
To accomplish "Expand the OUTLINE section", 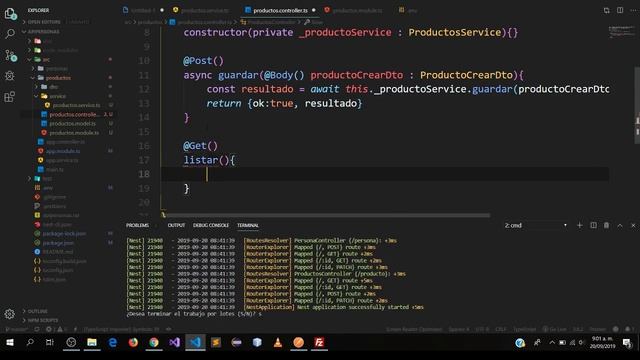I will pos(37,311).
